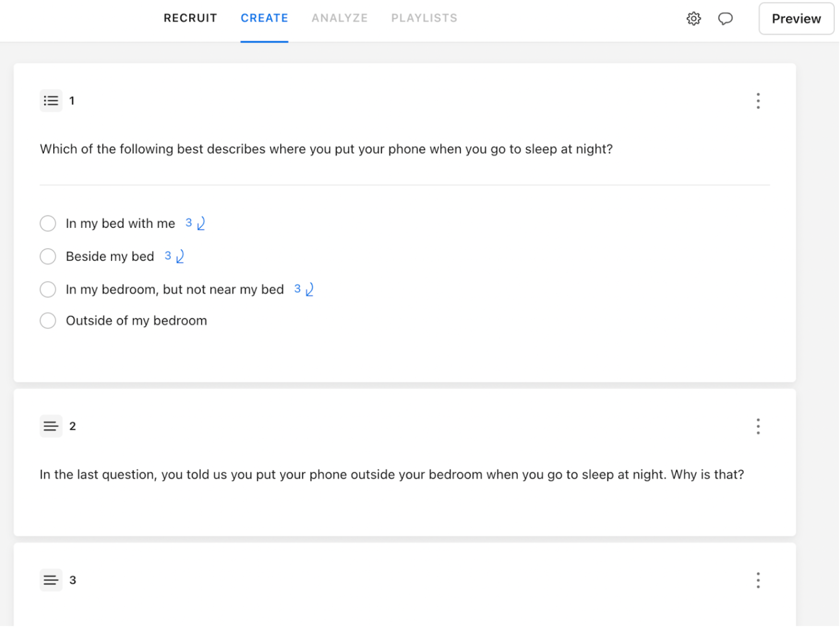Select the 'Beside my bed' radio option
The width and height of the screenshot is (840, 627).
pos(48,257)
